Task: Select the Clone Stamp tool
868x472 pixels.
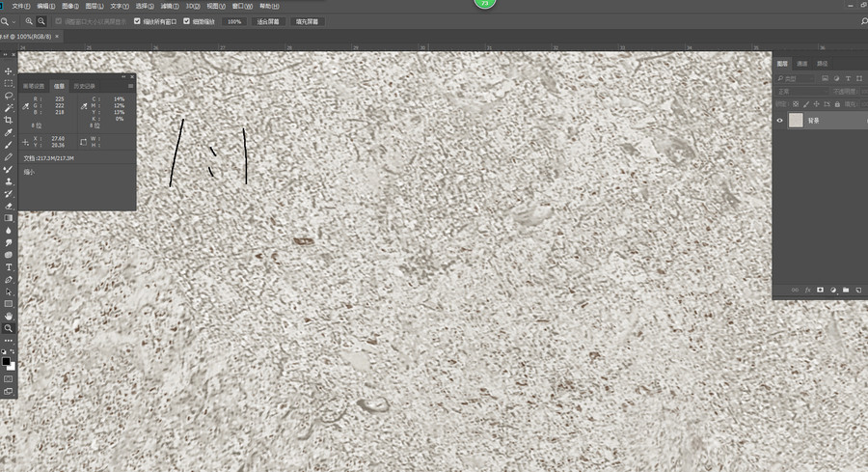Action: tap(9, 181)
